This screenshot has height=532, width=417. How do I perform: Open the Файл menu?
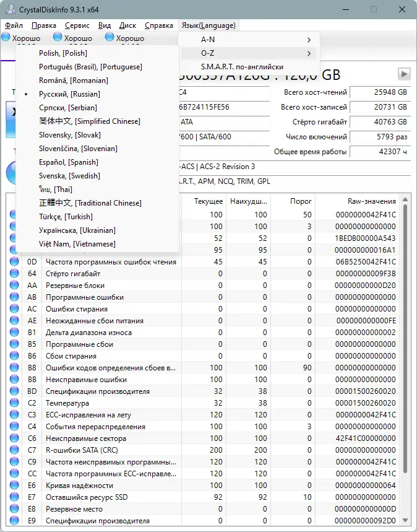[x=14, y=25]
